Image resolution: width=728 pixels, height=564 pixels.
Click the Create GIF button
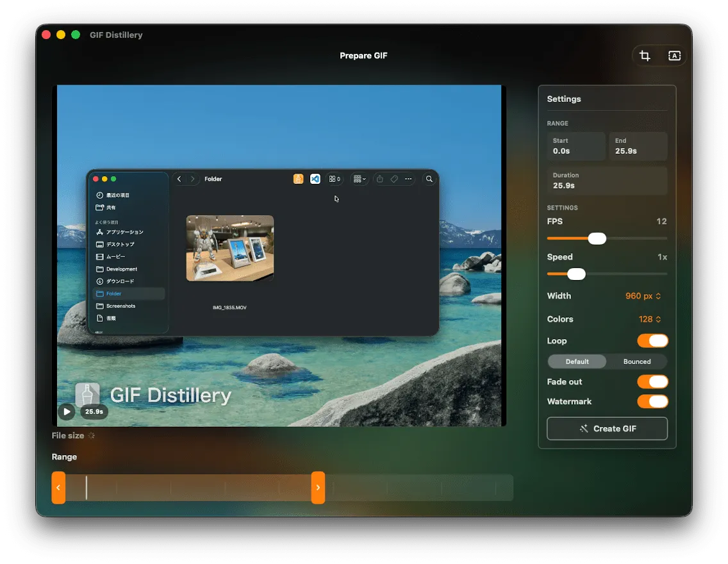tap(608, 429)
